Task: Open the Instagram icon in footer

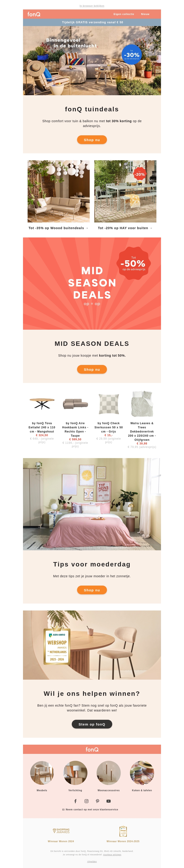Action: tap(86, 801)
